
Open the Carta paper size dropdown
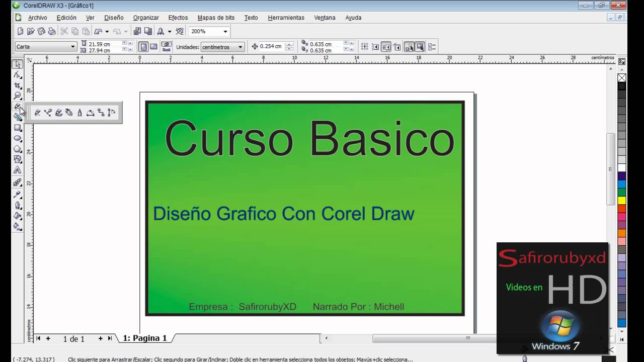(73, 47)
